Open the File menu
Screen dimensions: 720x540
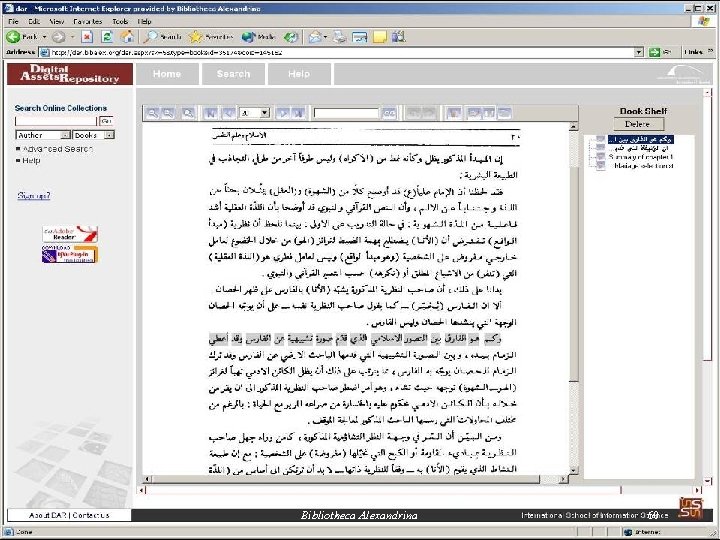(x=13, y=21)
